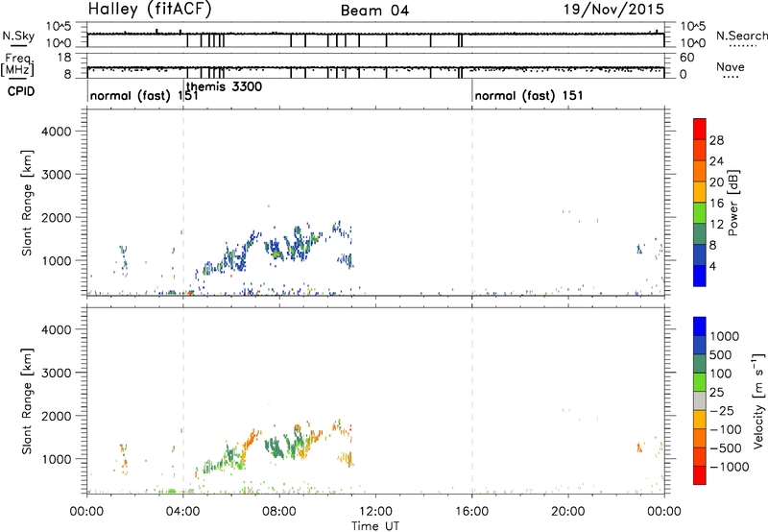The width and height of the screenshot is (768, 532).
Task: Click the date '19/Nov/2015'
Action: tap(613, 10)
